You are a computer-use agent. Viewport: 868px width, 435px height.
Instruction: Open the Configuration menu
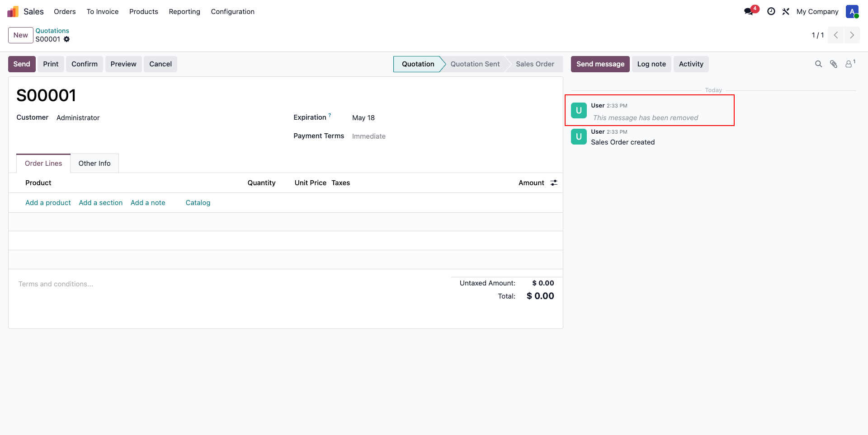(233, 11)
